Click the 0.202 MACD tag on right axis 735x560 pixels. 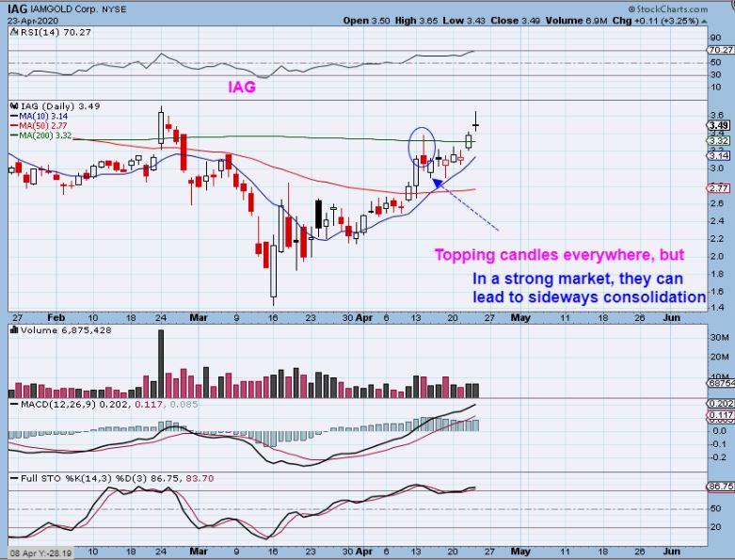(x=721, y=404)
